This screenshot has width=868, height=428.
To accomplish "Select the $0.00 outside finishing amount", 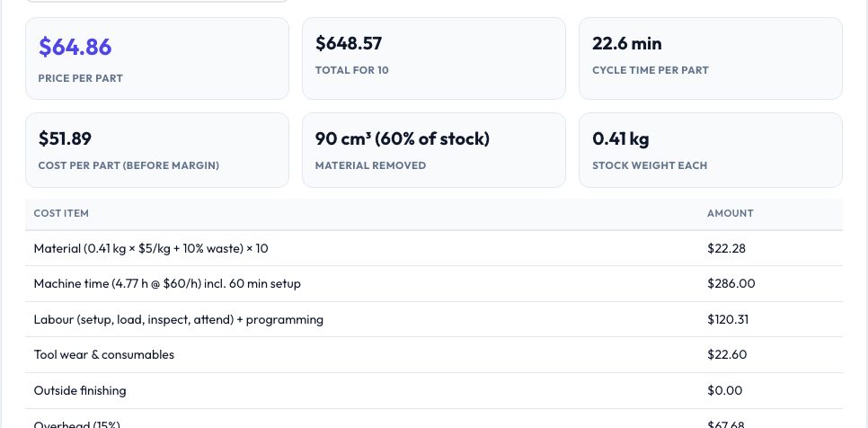I will coord(724,391).
